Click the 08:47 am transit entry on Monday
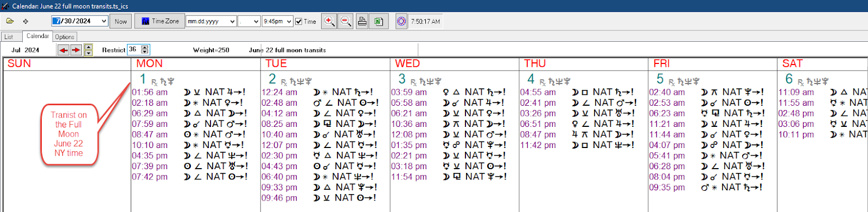Viewport: 868px width, 212px height. [x=189, y=134]
